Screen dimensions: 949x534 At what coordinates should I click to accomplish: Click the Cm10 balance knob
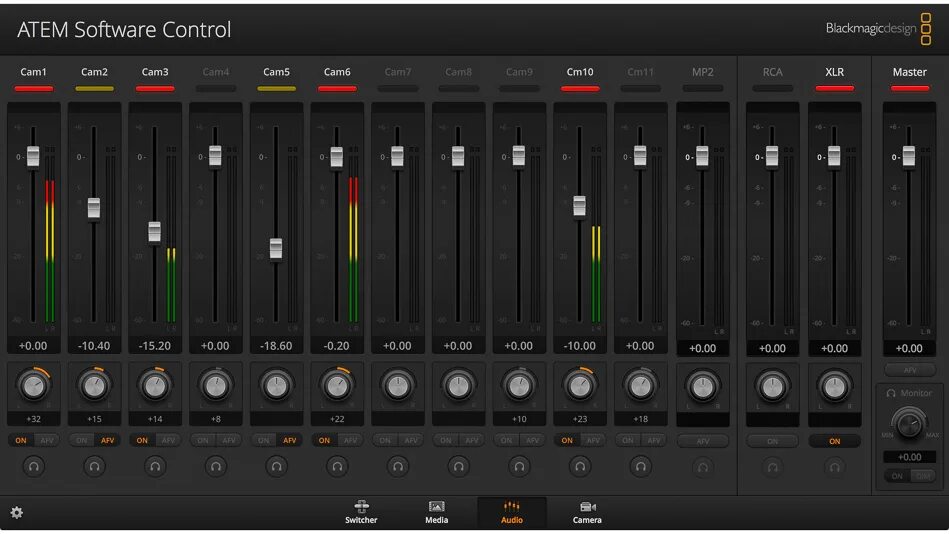580,386
